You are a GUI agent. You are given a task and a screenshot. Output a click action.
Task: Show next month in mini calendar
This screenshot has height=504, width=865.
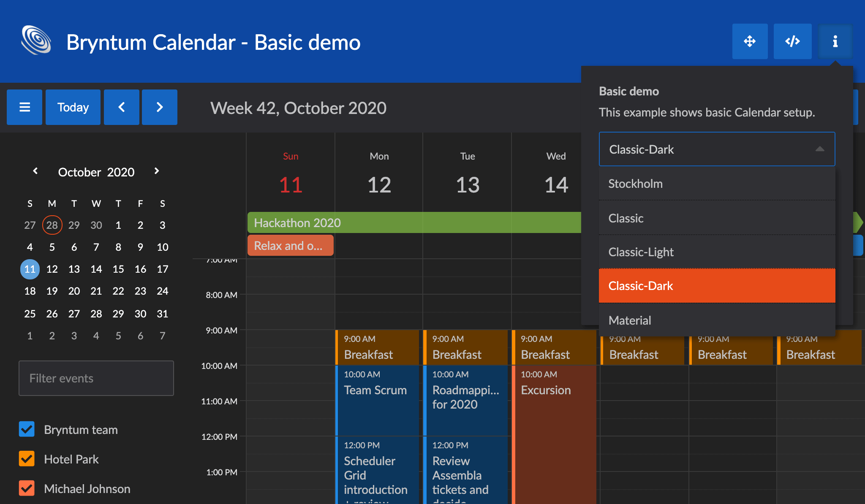157,171
